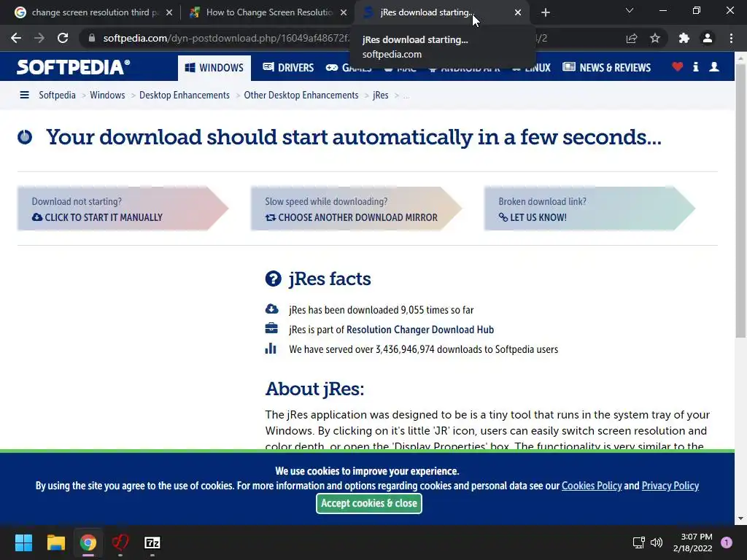The image size is (747, 560).
Task: Open the volume speaker tray icon
Action: tap(657, 542)
